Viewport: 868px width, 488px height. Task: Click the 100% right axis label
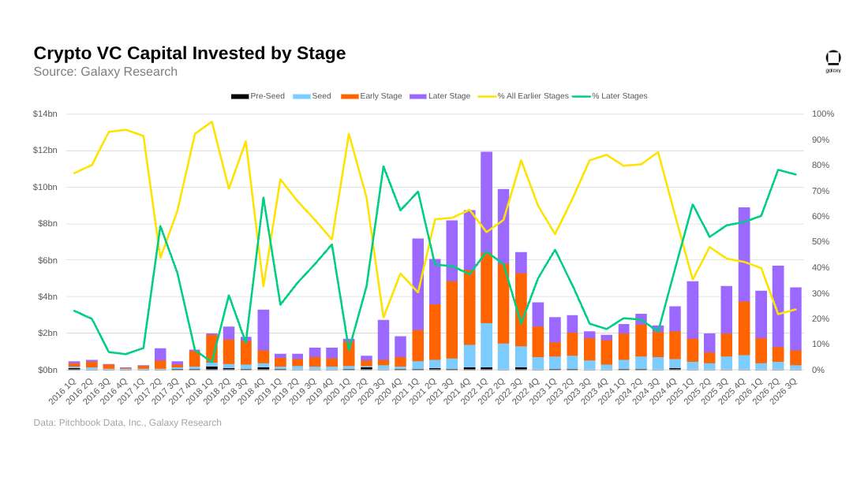point(823,114)
